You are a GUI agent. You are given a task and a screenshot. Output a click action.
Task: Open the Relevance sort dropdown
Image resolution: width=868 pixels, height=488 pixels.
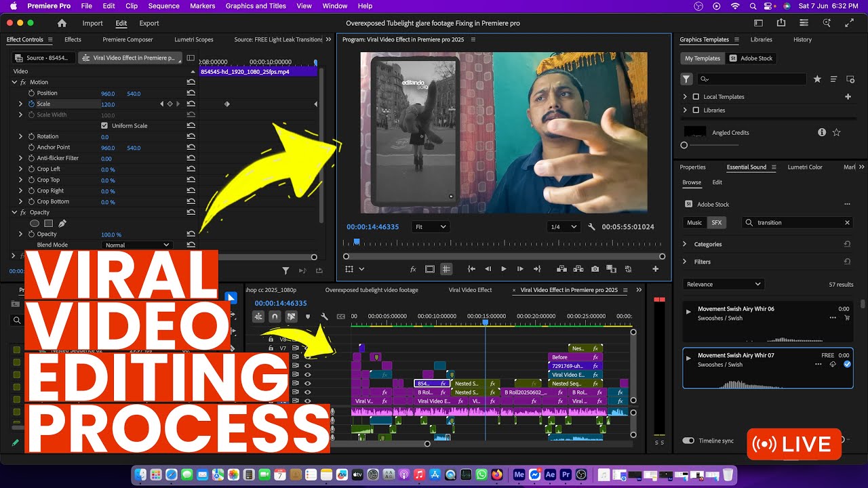[724, 284]
